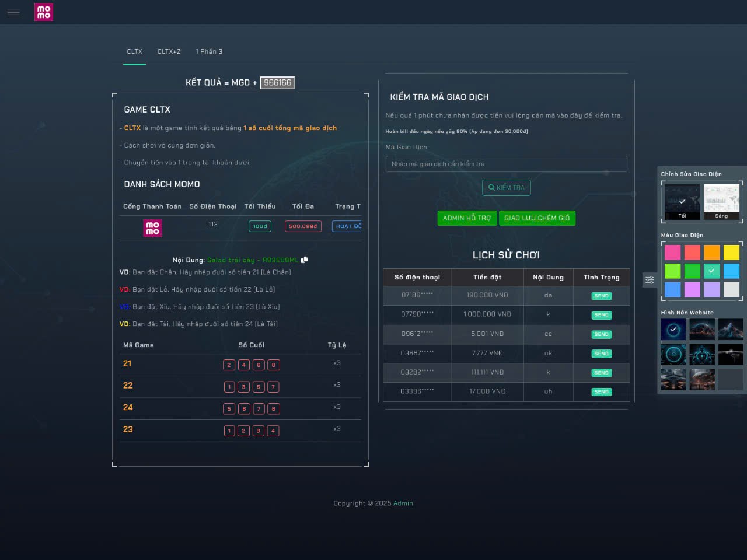Click the MoMo logo in the header
The width and height of the screenshot is (747, 560).
pyautogui.click(x=44, y=12)
